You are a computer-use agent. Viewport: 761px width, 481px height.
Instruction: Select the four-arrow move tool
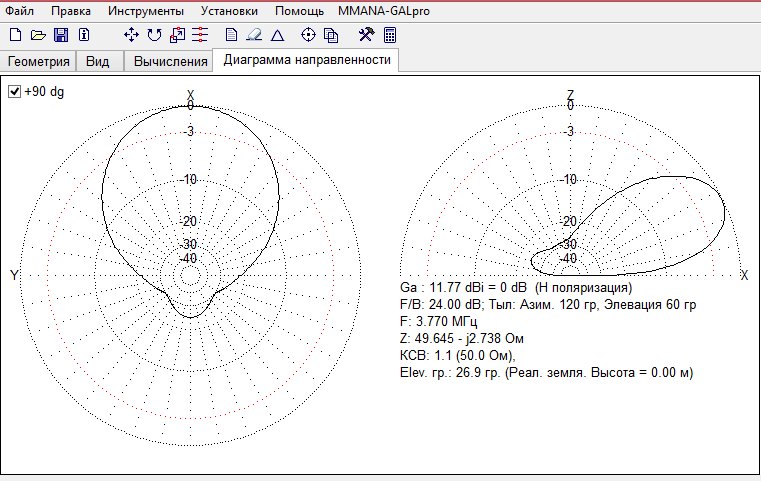[131, 35]
